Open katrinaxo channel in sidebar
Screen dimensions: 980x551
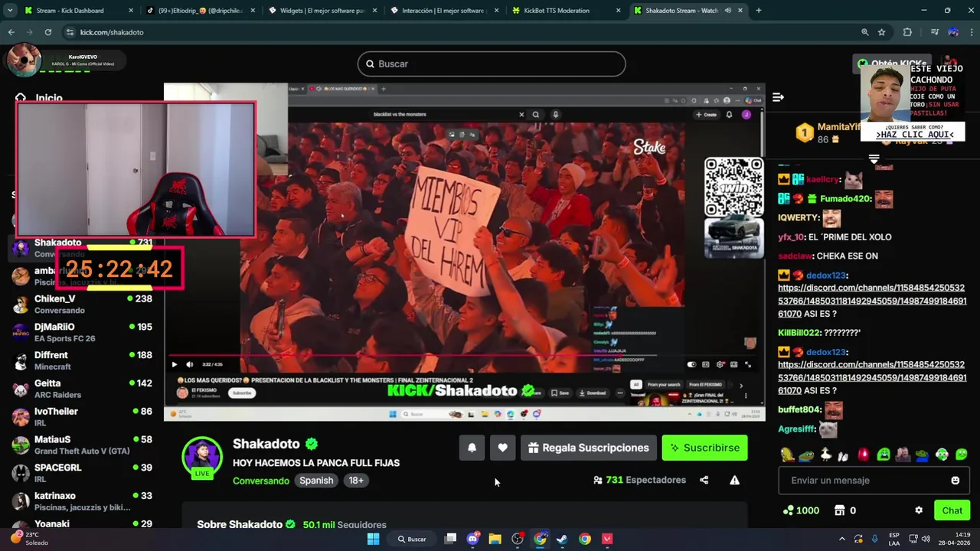pyautogui.click(x=83, y=501)
